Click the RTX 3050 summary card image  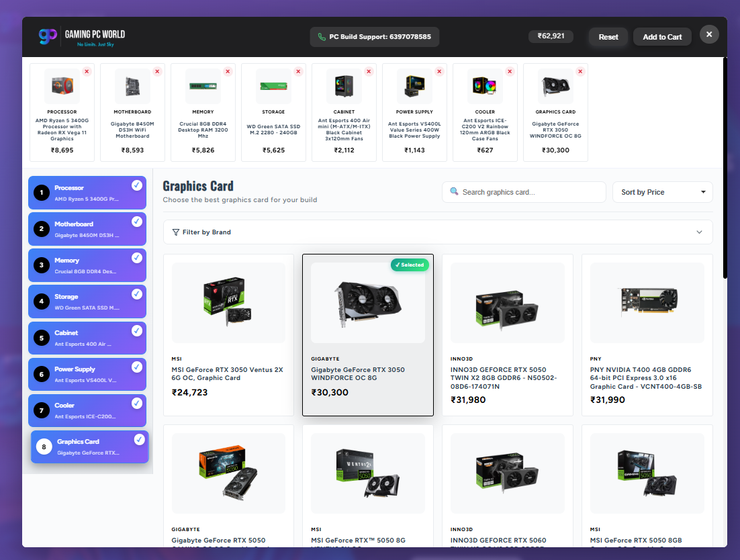tap(556, 87)
